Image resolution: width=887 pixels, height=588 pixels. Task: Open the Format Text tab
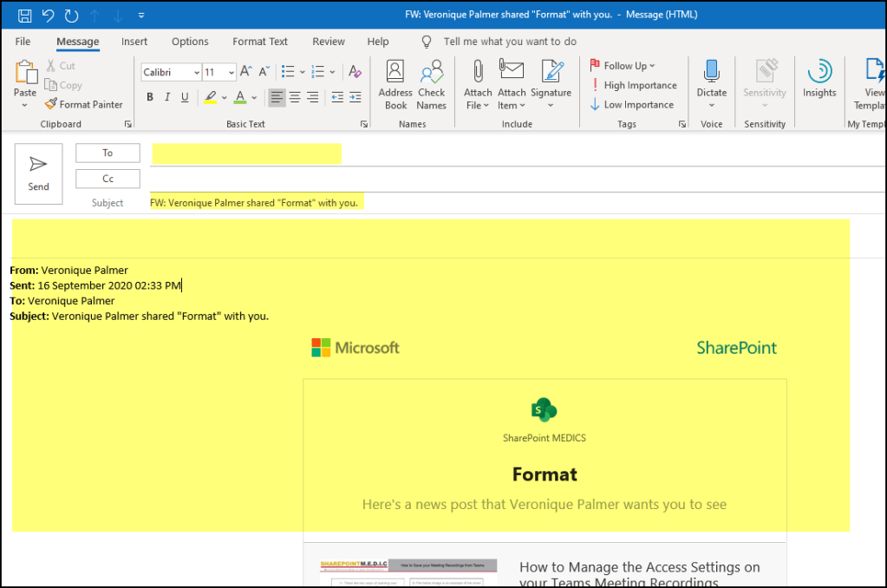click(260, 42)
